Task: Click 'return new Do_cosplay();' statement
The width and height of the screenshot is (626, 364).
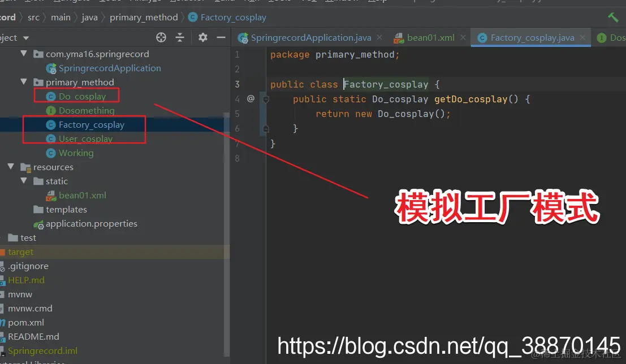Action: pos(383,114)
